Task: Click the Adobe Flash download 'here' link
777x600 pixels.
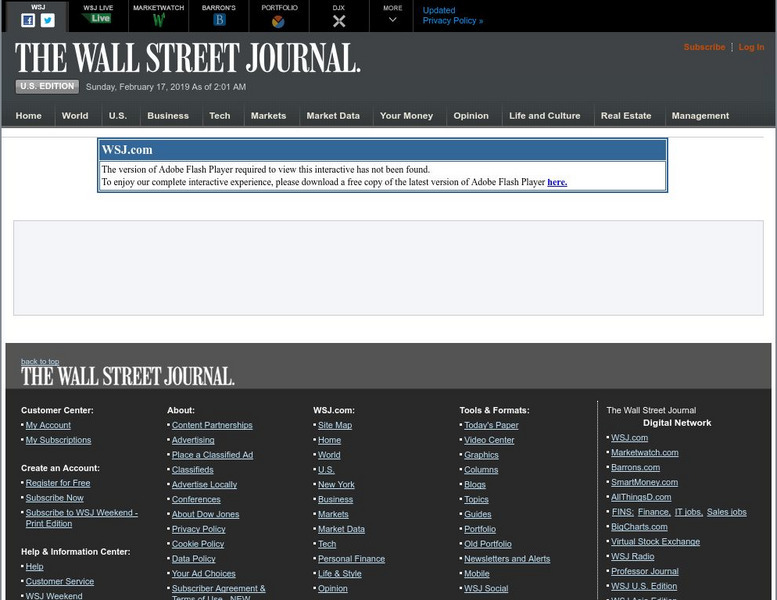Action: pyautogui.click(x=557, y=182)
